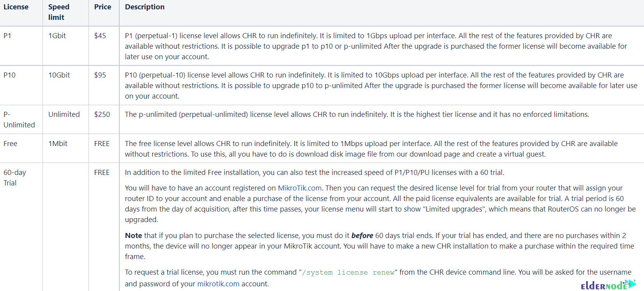Select the License column header
644x291 pixels.
click(x=16, y=7)
